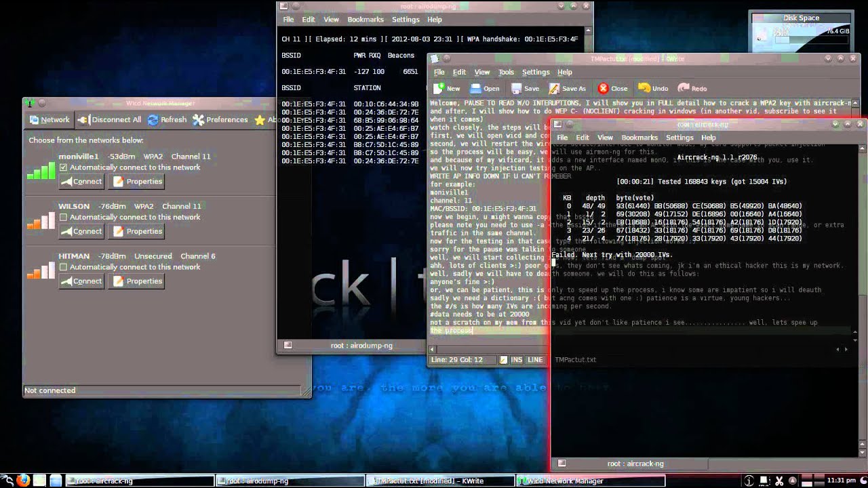Open View menu in aircrack-ng terminal

(605, 138)
